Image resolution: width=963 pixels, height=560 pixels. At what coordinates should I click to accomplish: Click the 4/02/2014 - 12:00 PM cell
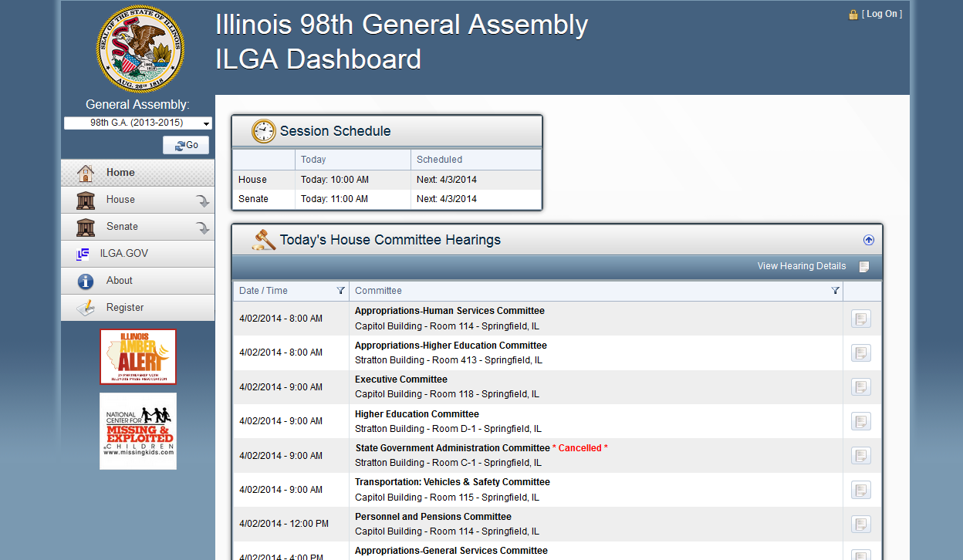pyautogui.click(x=291, y=524)
